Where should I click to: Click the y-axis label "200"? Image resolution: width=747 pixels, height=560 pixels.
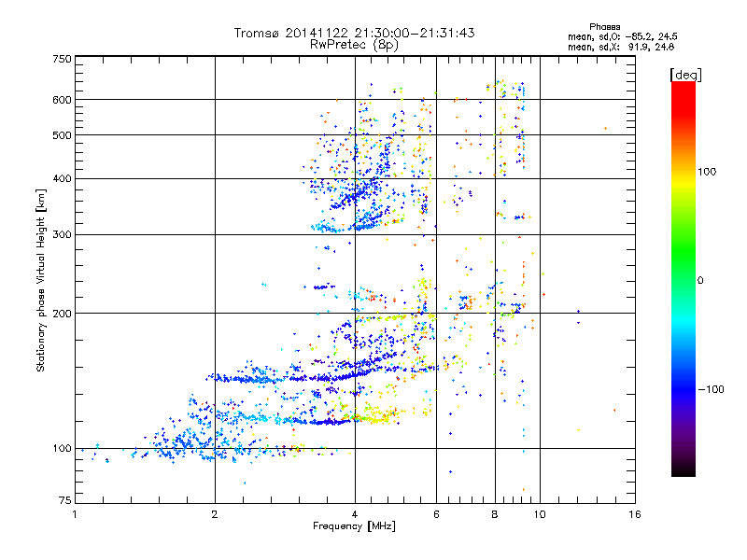tap(62, 314)
